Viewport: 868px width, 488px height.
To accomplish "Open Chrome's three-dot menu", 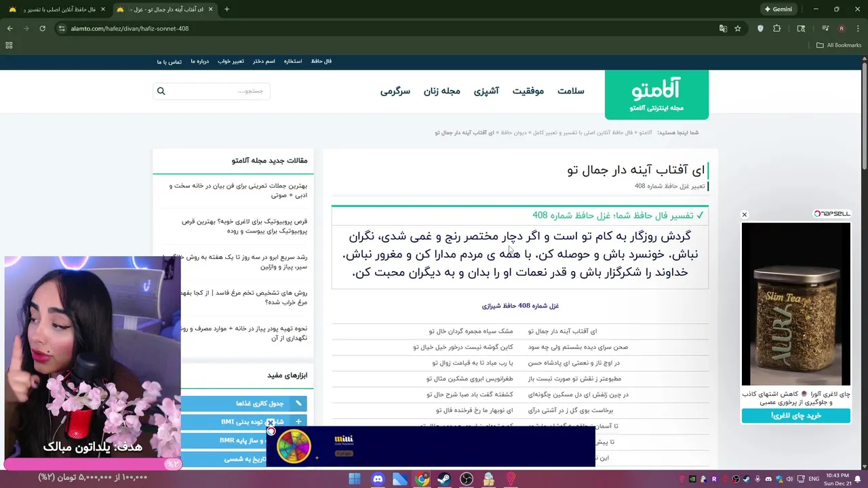I will [858, 28].
